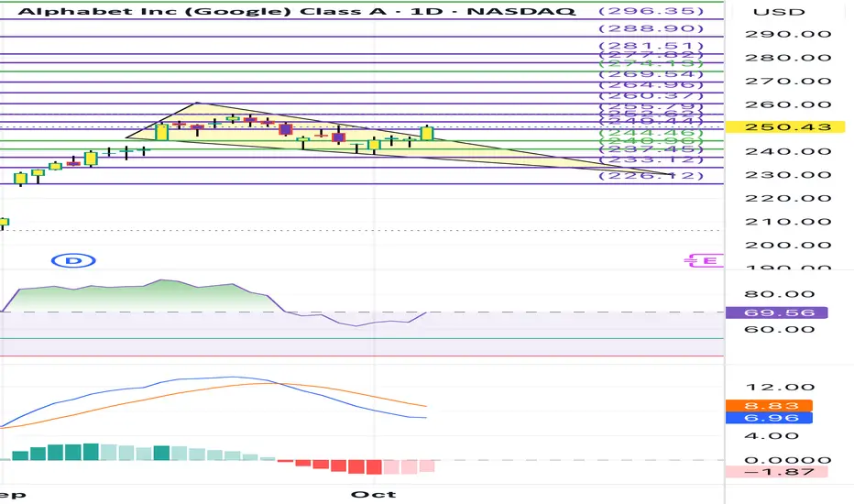Select the (288.90) level label
Viewport: 854px width, 504px height.
tap(651, 28)
